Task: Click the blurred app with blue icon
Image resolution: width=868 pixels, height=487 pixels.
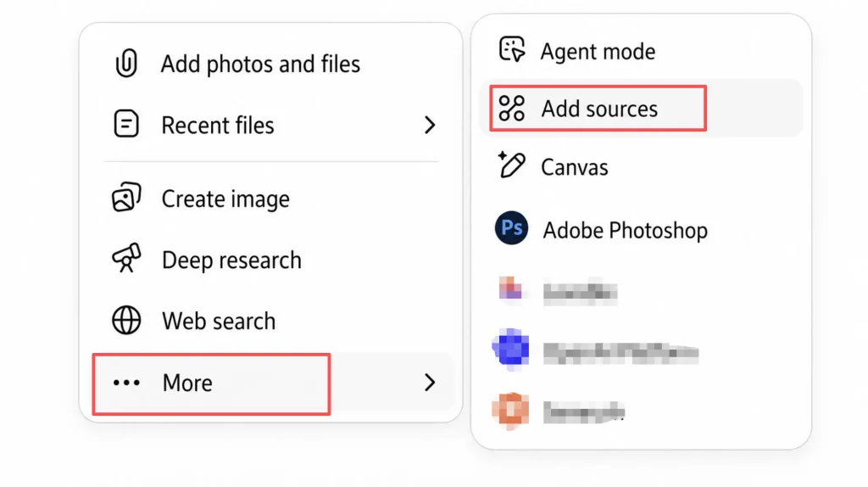Action: click(x=595, y=350)
